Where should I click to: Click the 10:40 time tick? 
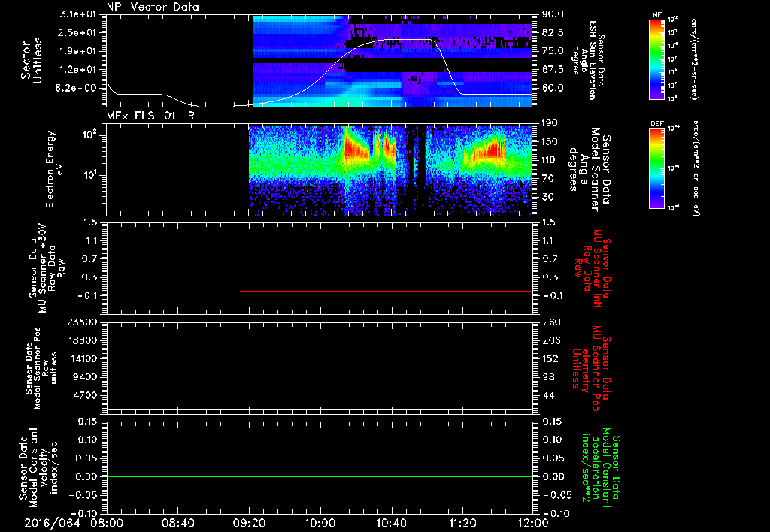pyautogui.click(x=391, y=523)
